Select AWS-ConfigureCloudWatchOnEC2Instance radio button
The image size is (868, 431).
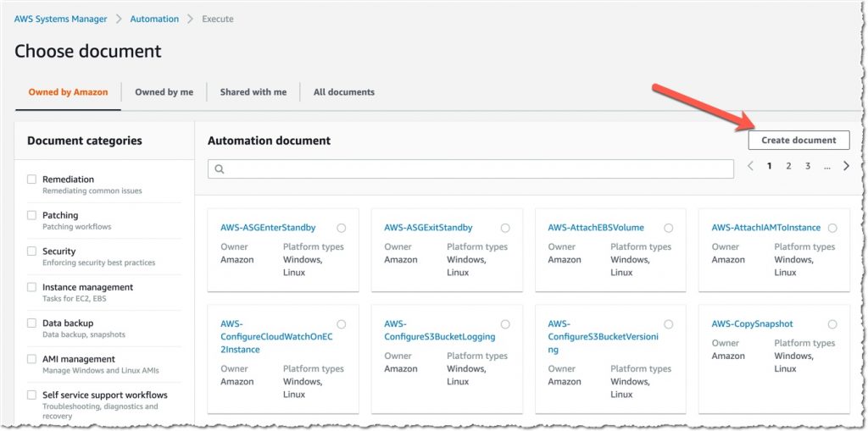[341, 324]
